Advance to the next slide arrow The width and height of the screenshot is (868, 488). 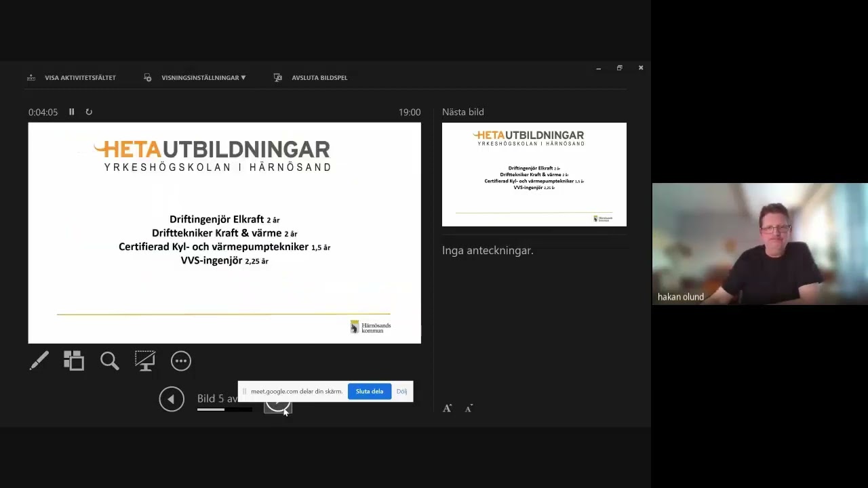tap(278, 405)
